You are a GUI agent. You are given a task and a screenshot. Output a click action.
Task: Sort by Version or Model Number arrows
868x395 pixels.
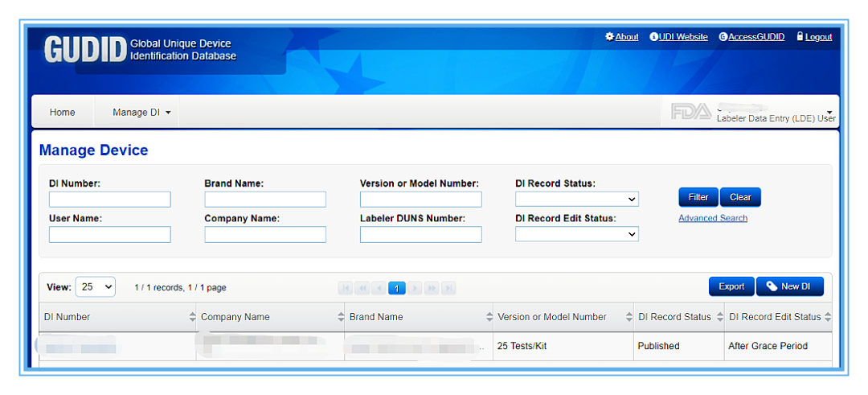(x=629, y=318)
